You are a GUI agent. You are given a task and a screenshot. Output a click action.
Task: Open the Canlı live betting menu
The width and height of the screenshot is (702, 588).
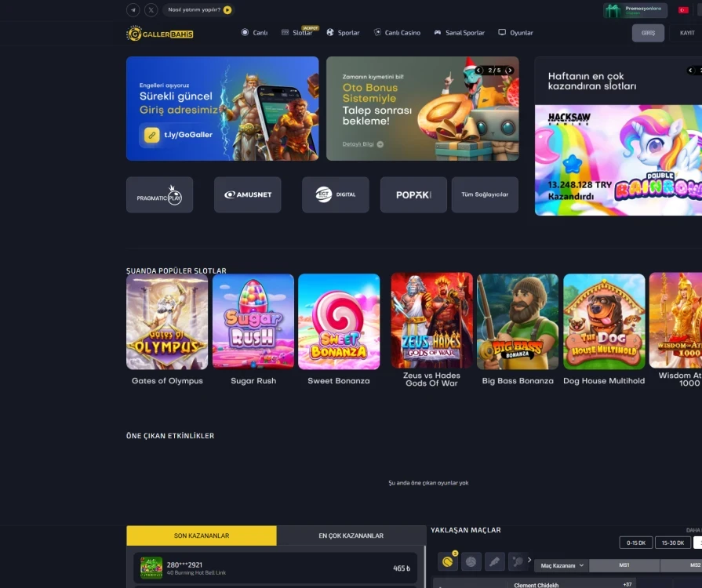(x=254, y=33)
